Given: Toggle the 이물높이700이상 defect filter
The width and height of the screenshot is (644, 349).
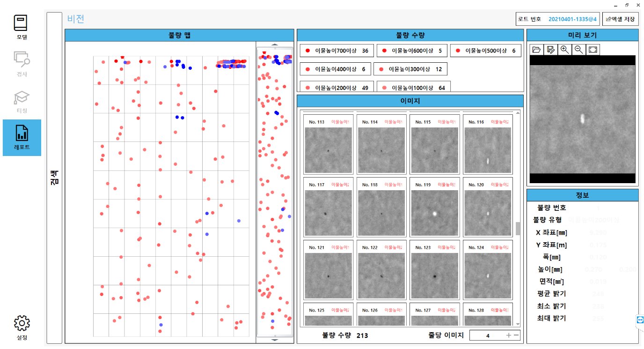Looking at the screenshot, I should click(x=336, y=51).
